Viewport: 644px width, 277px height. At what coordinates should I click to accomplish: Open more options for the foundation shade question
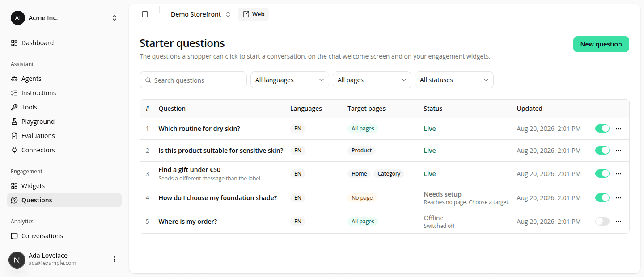click(x=619, y=198)
